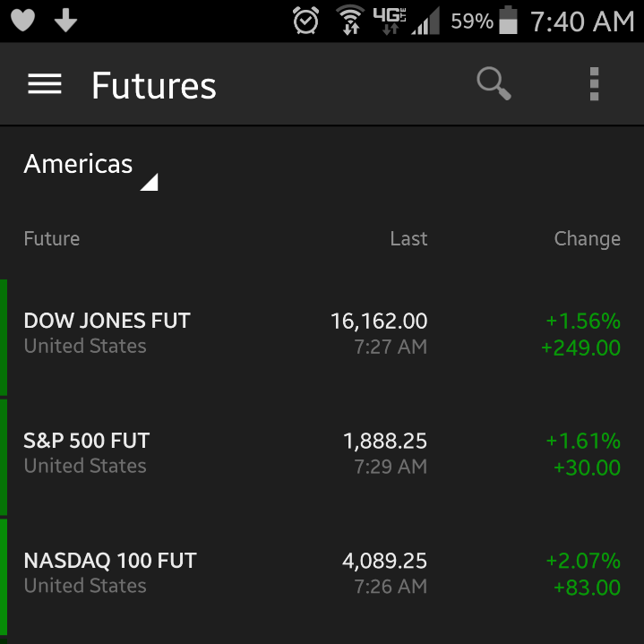Tap the search magnifier icon
Viewport: 644px width, 644px height.
click(x=494, y=83)
